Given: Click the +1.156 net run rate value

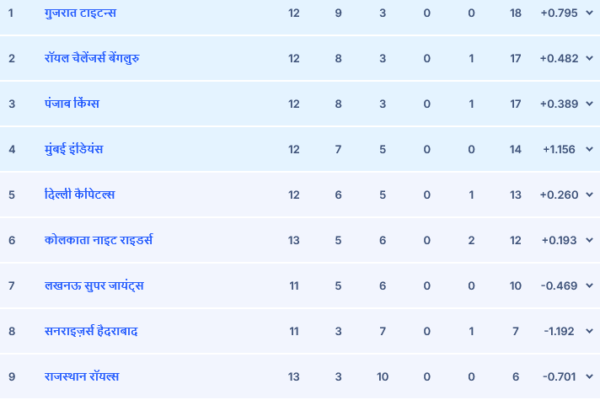Looking at the screenshot, I should (x=559, y=149).
